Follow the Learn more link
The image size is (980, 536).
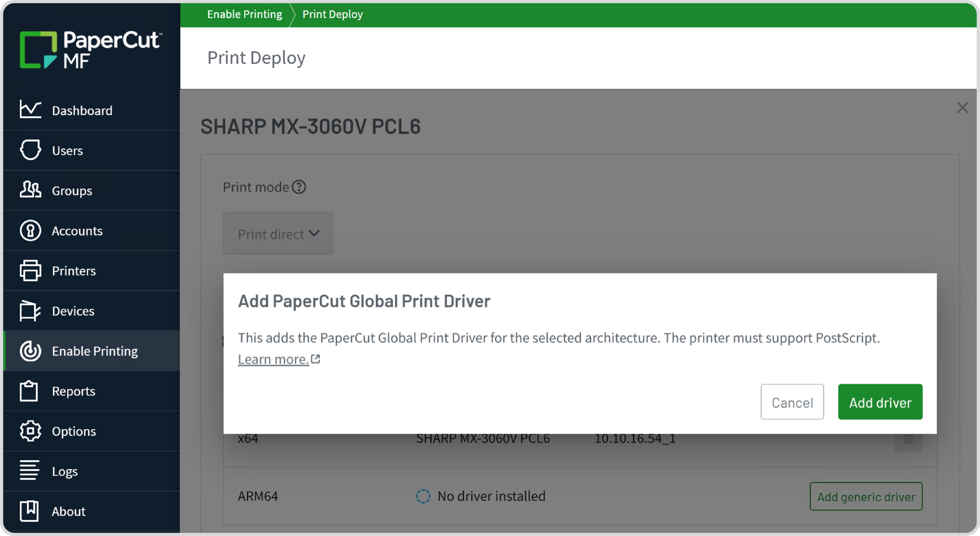tap(273, 359)
